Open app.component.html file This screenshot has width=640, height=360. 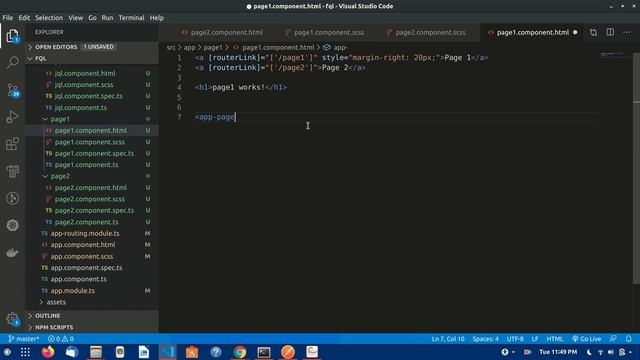click(x=83, y=245)
